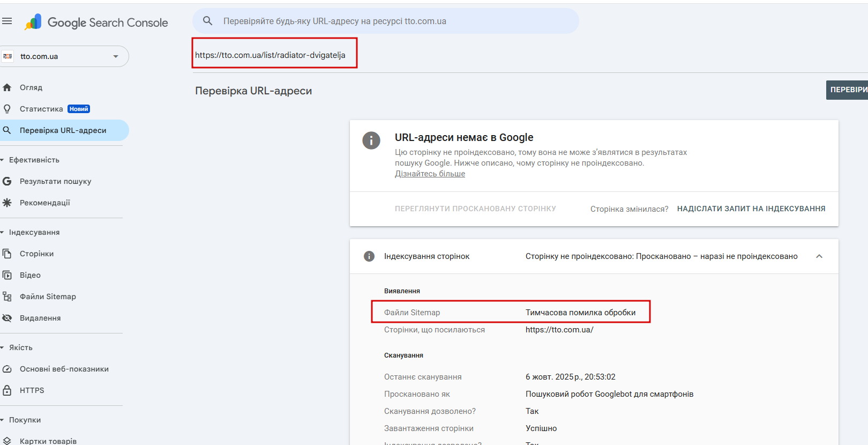Image resolution: width=868 pixels, height=445 pixels.
Task: Click the Файли Sitemap tree icon
Action: click(7, 296)
